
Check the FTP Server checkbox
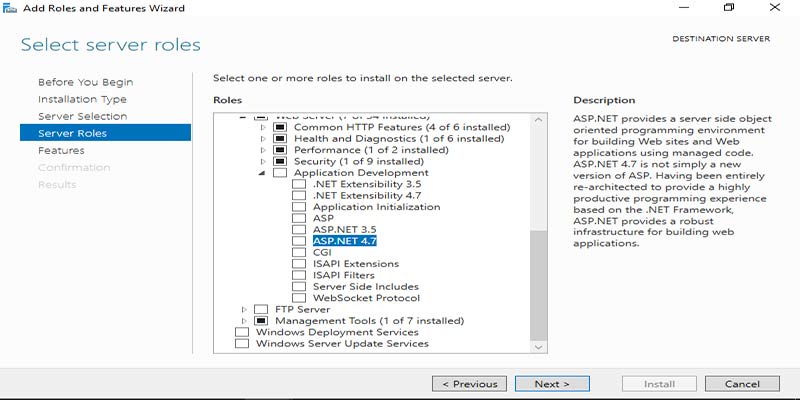click(x=261, y=310)
